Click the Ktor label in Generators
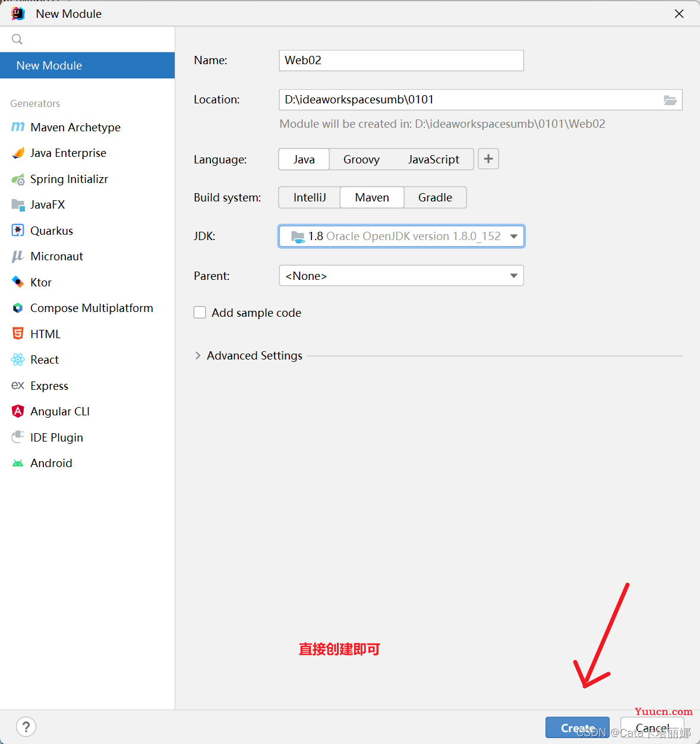The width and height of the screenshot is (700, 744). [x=41, y=282]
